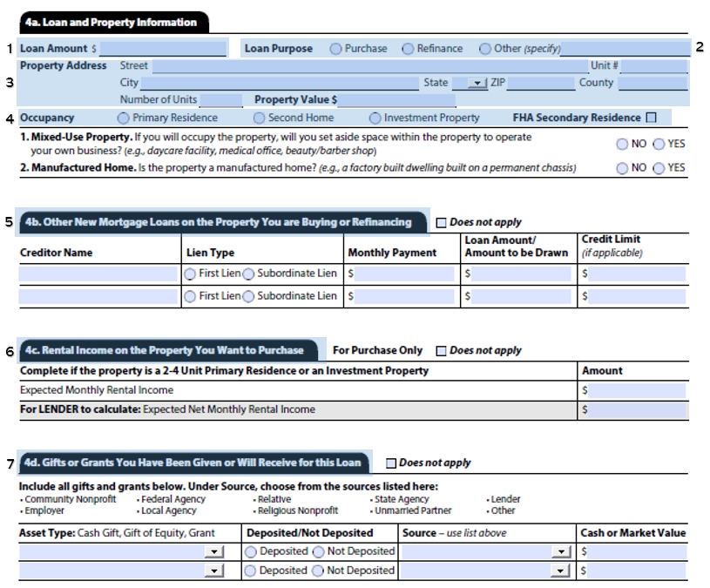
Task: Check Does not apply for section 4c
Action: pyautogui.click(x=441, y=351)
